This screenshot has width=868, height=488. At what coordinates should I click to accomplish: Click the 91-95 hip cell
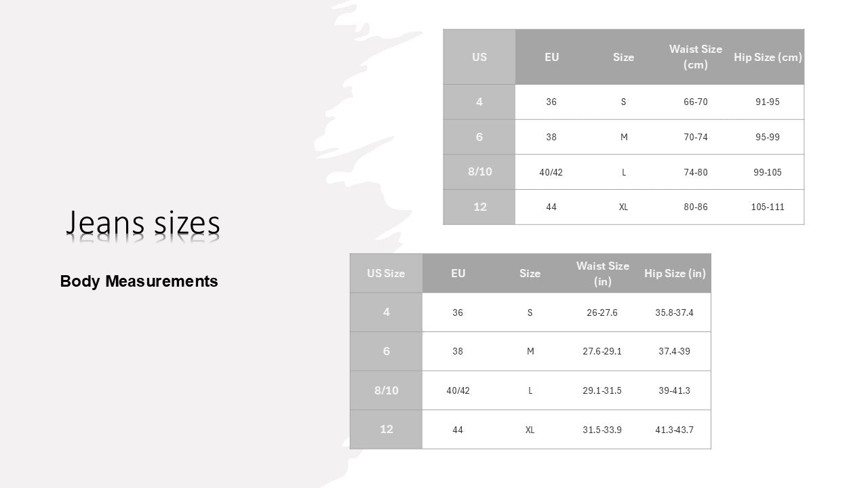768,102
